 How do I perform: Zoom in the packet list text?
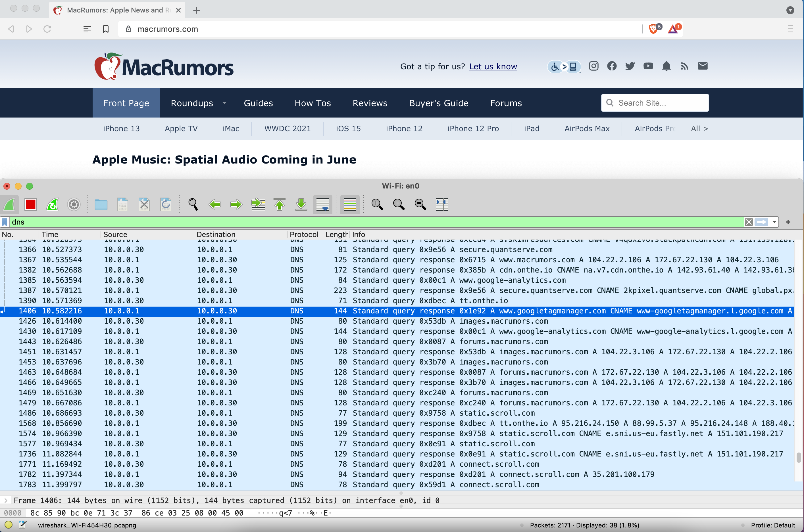(x=377, y=204)
